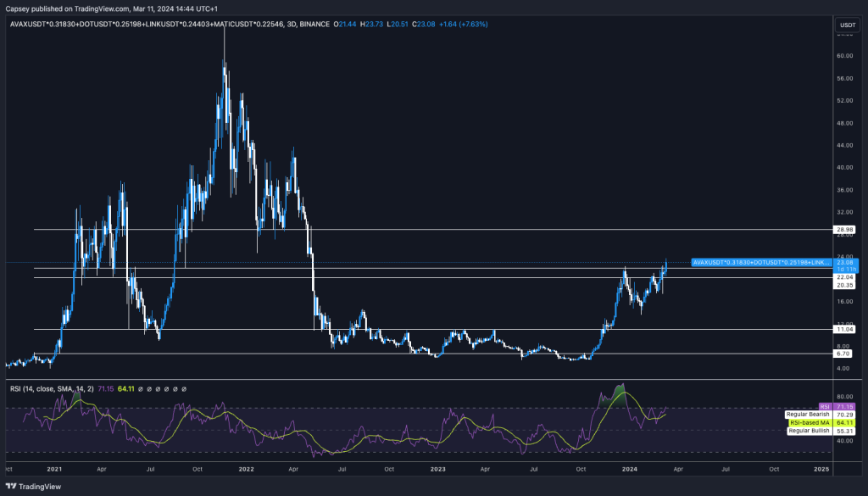Click the RSI-based MA 64.11 axis label
Screen dimensions: 868x496
(x=822, y=422)
